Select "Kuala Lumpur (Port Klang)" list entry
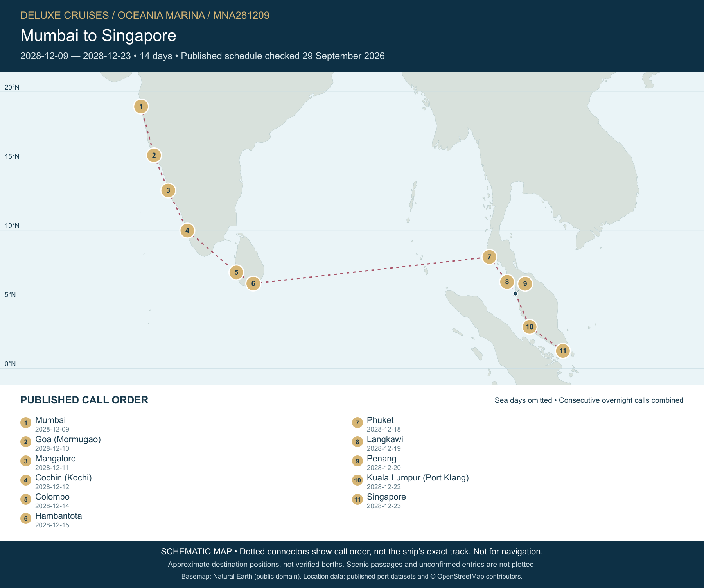704x588 pixels. (418, 478)
